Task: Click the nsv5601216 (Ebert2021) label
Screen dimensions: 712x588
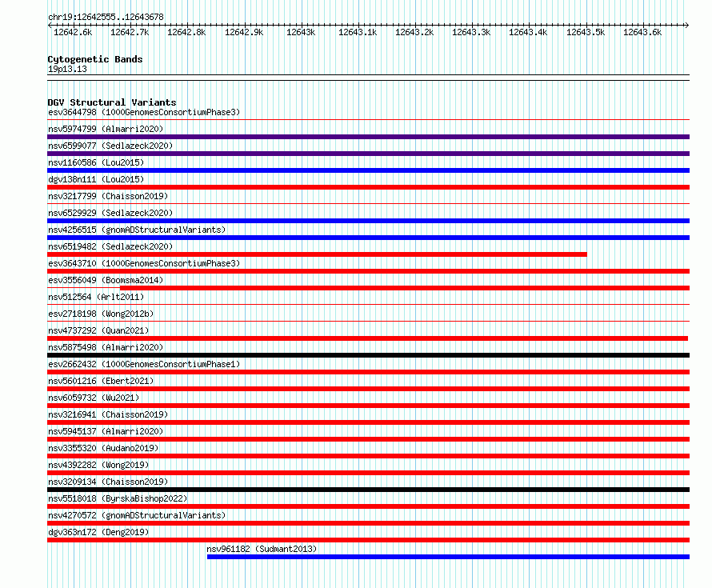Action: point(101,381)
